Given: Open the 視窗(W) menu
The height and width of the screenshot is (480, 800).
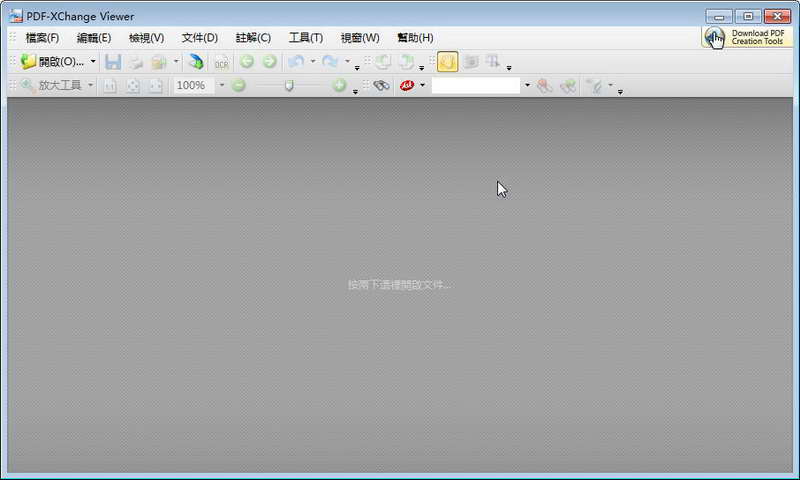Looking at the screenshot, I should 360,38.
